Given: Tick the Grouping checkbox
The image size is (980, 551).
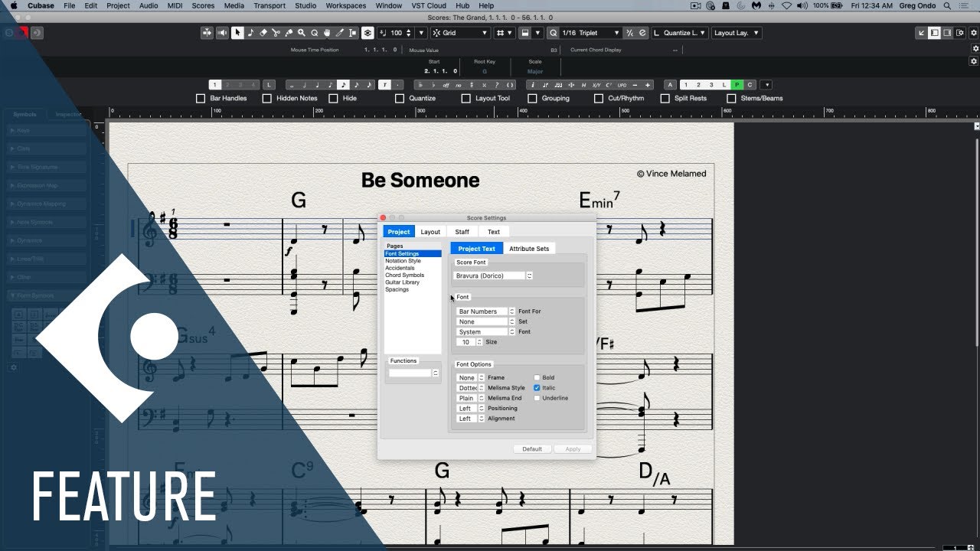Looking at the screenshot, I should (x=532, y=98).
